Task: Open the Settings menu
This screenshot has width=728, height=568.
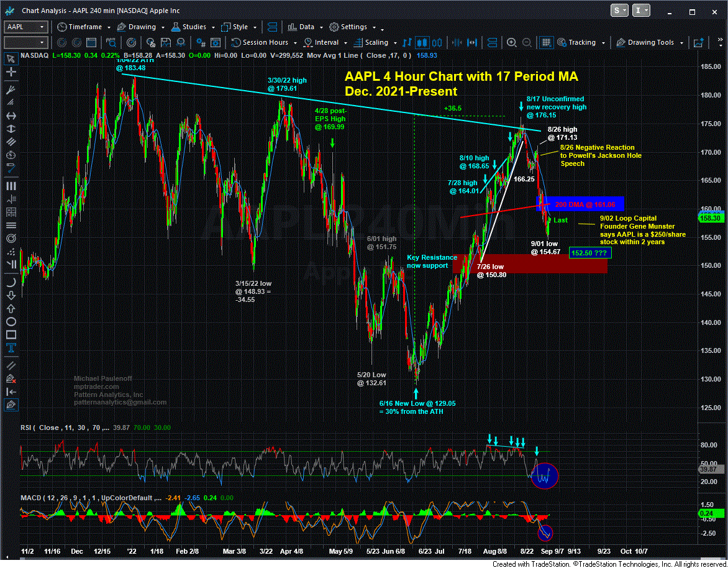Action: (352, 27)
